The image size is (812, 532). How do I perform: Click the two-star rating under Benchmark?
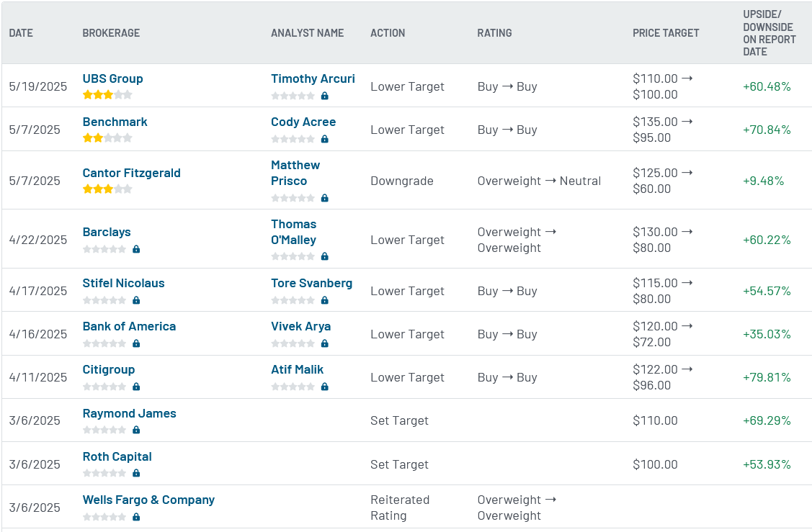click(x=107, y=137)
